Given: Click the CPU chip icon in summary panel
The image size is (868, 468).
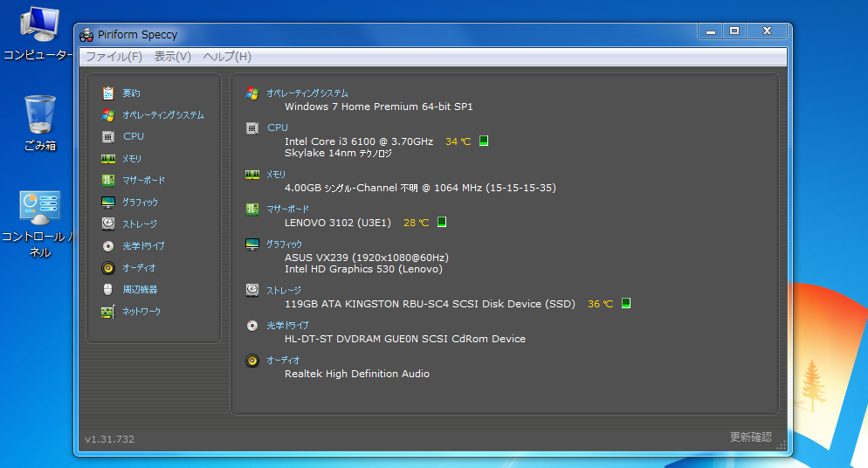Looking at the screenshot, I should pos(251,128).
